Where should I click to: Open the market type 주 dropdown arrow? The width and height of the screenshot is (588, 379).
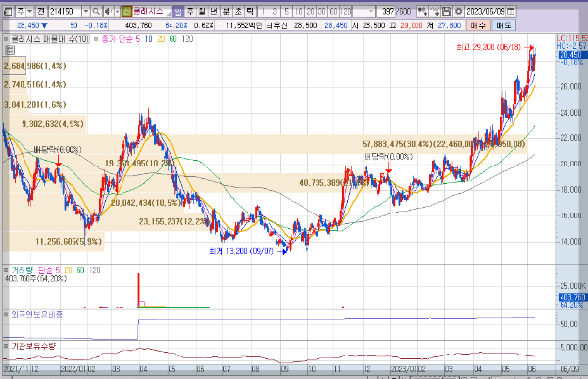[x=30, y=12]
